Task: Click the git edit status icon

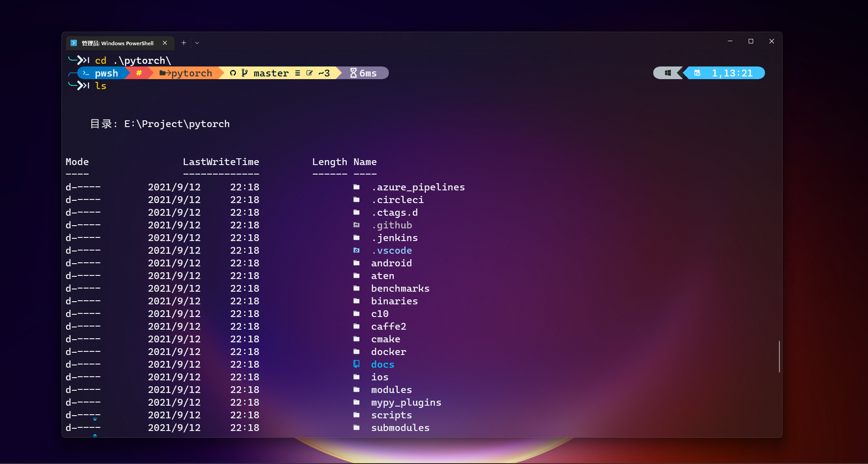Action: click(x=310, y=73)
